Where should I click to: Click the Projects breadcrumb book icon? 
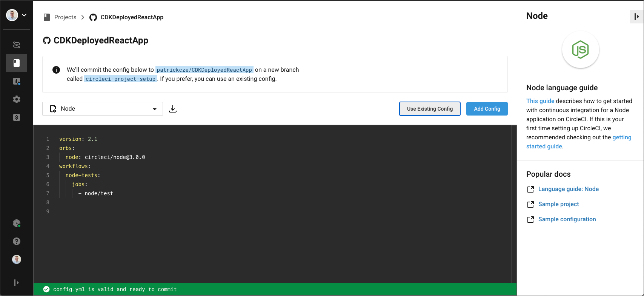47,17
